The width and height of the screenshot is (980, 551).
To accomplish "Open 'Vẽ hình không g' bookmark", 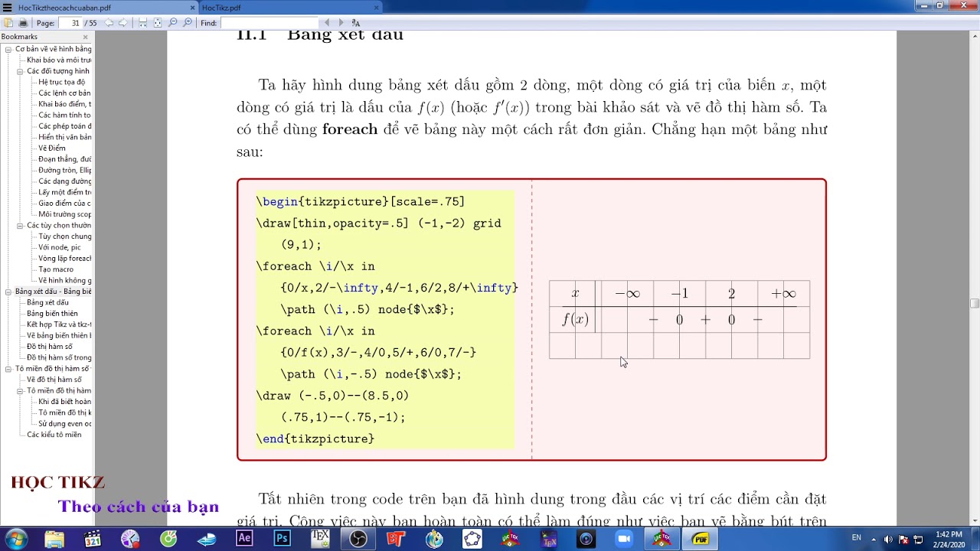I will pos(64,281).
